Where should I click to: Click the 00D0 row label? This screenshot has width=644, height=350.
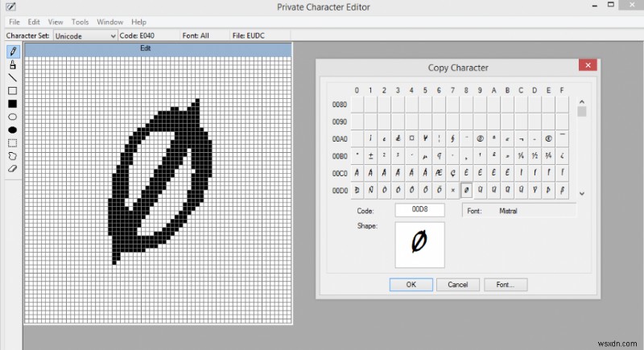point(340,191)
